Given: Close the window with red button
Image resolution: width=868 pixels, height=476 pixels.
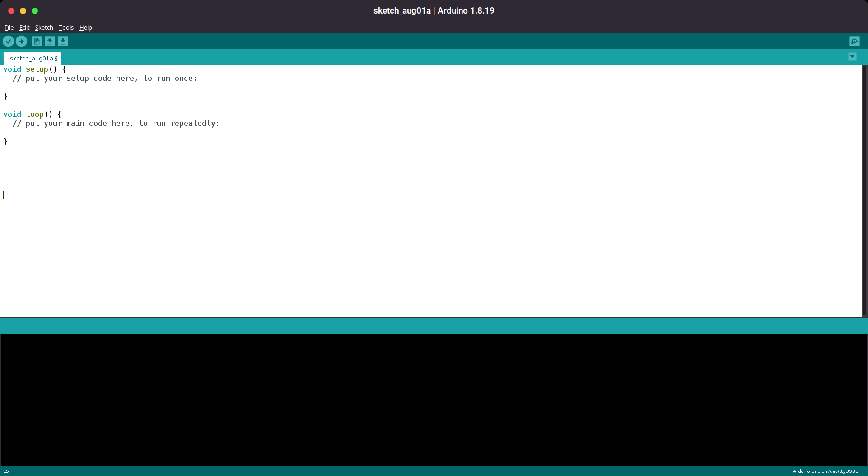Looking at the screenshot, I should (x=11, y=11).
